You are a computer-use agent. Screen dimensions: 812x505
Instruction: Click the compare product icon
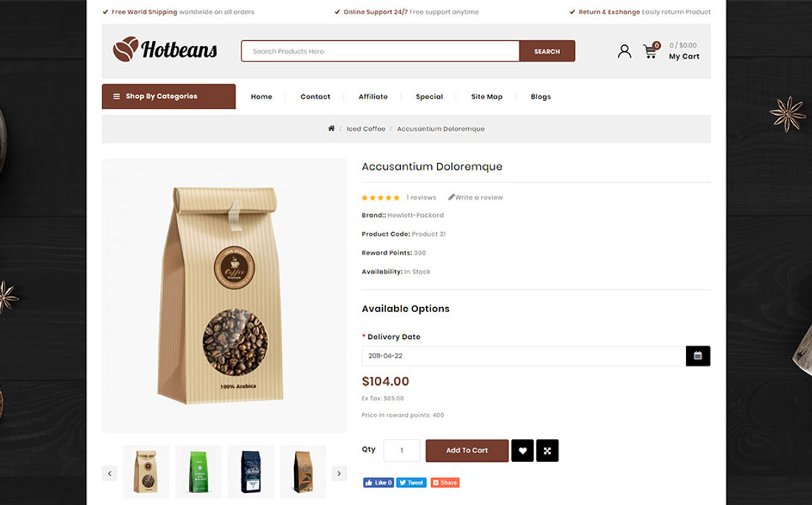point(548,451)
